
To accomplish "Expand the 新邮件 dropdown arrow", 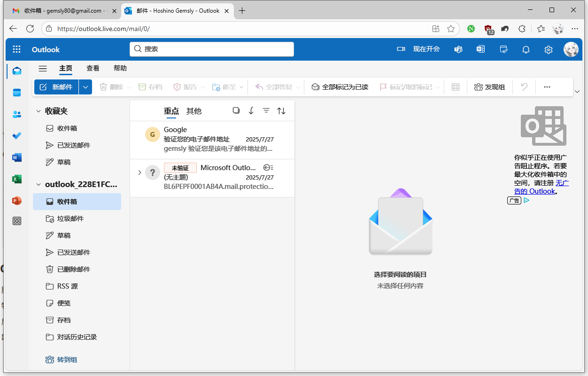I will pyautogui.click(x=85, y=87).
